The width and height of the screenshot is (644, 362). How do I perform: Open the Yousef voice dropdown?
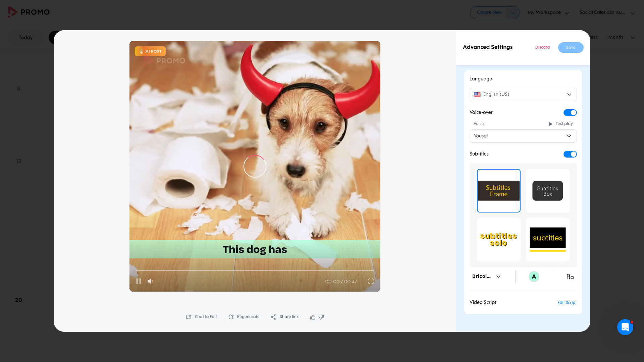point(523,136)
